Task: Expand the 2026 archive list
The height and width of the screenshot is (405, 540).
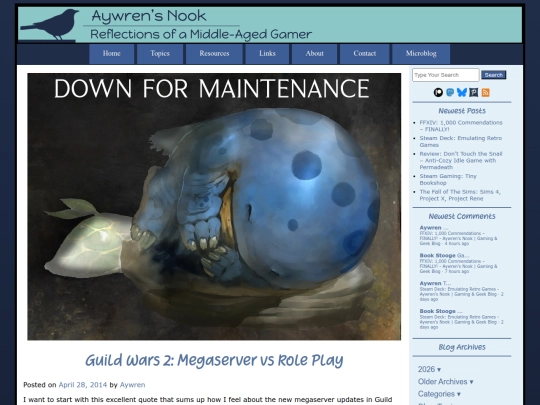Action: [429, 369]
